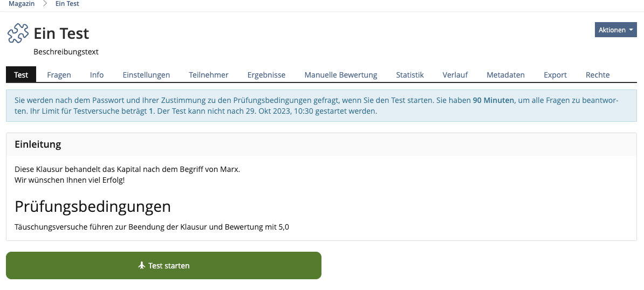Open the Teilnehmer tab
Viewport: 644px width, 290px height.
[x=208, y=75]
